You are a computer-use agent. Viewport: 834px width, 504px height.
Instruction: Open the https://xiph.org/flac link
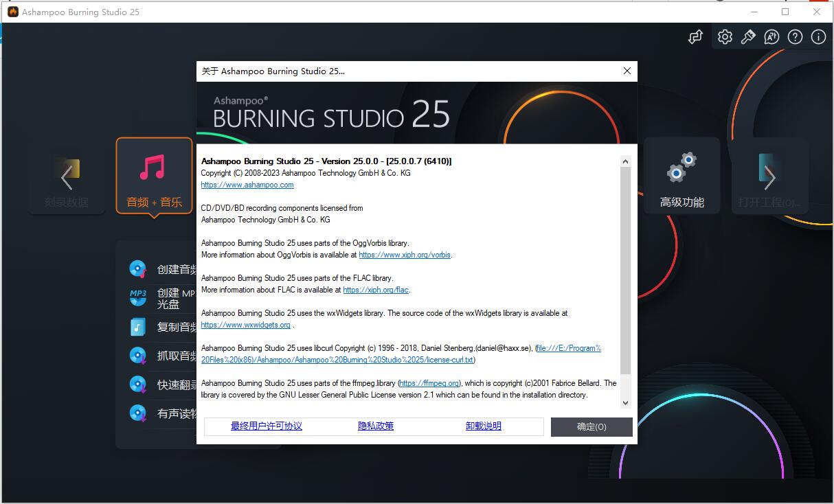tap(376, 290)
